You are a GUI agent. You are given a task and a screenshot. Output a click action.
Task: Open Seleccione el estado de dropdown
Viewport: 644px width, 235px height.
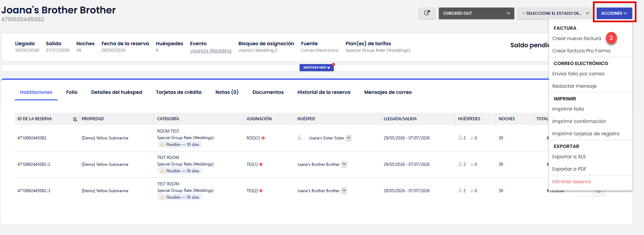pyautogui.click(x=555, y=13)
